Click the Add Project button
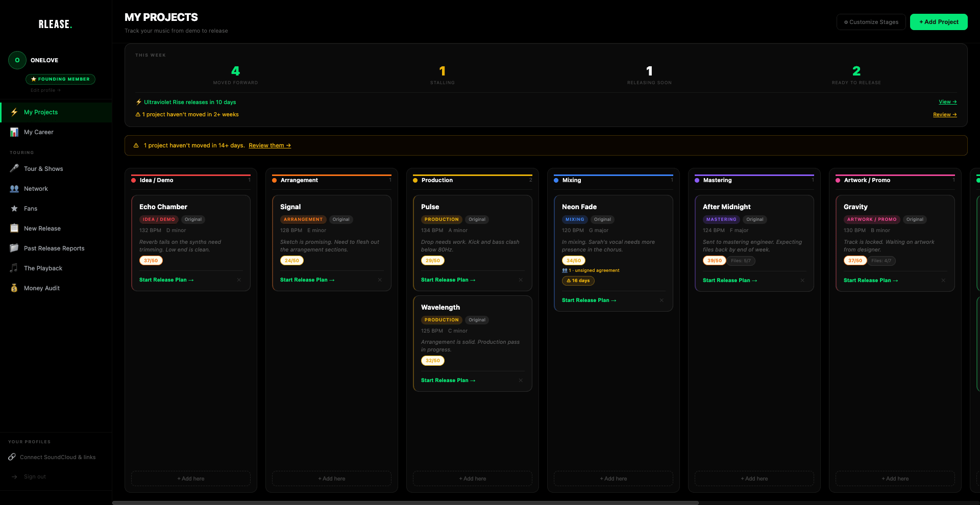 [939, 22]
